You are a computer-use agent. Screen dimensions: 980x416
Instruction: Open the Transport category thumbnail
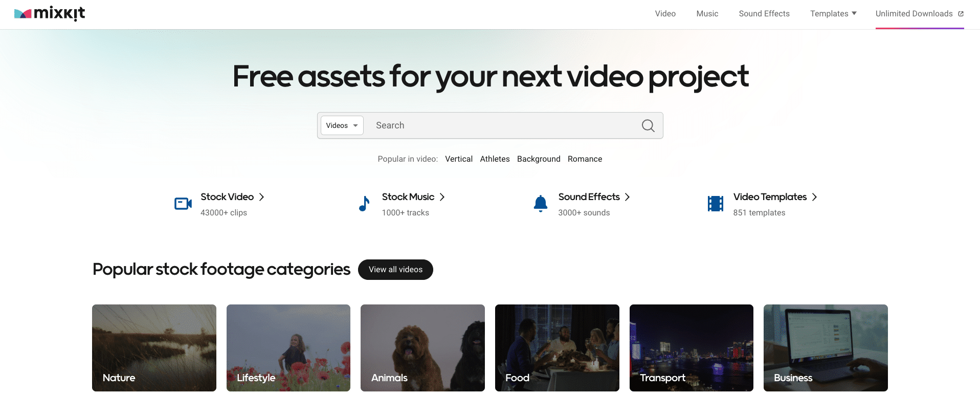(692, 348)
